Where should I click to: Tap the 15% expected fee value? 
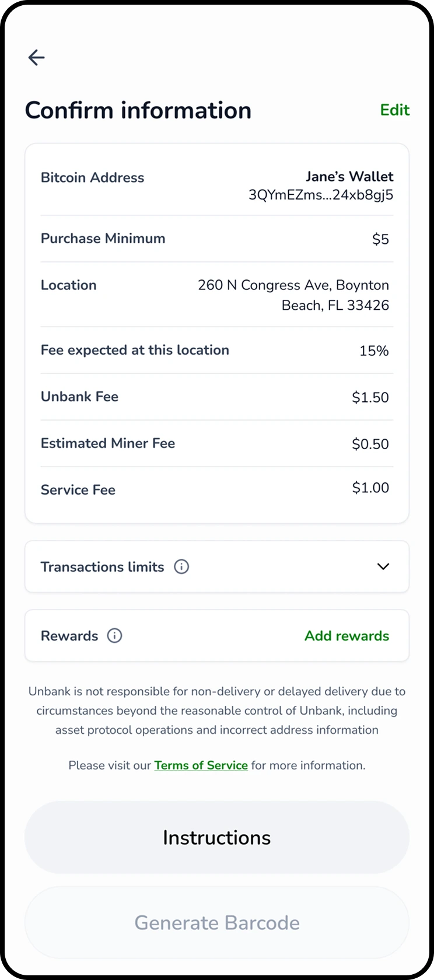tap(374, 351)
